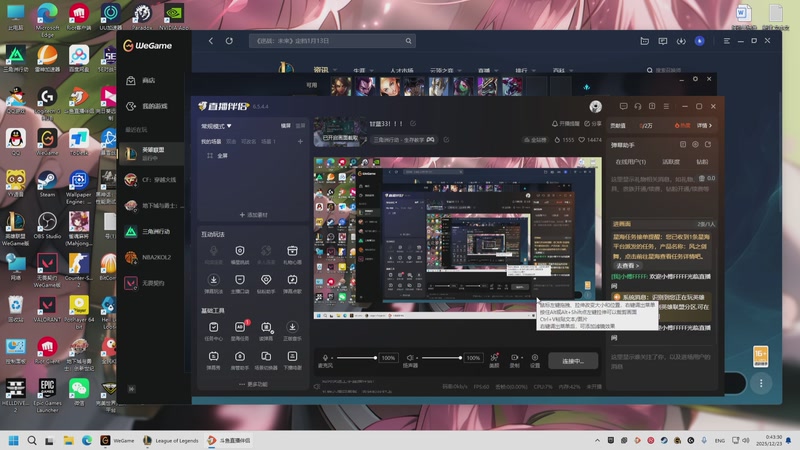Switch to 活跃度 tab
The height and width of the screenshot is (450, 800).
tap(671, 162)
